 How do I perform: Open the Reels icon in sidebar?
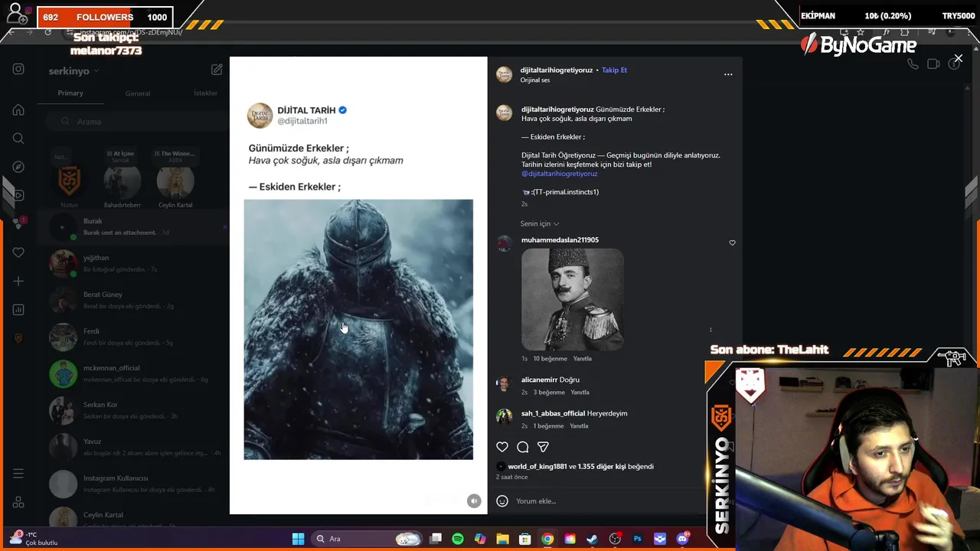(x=18, y=195)
